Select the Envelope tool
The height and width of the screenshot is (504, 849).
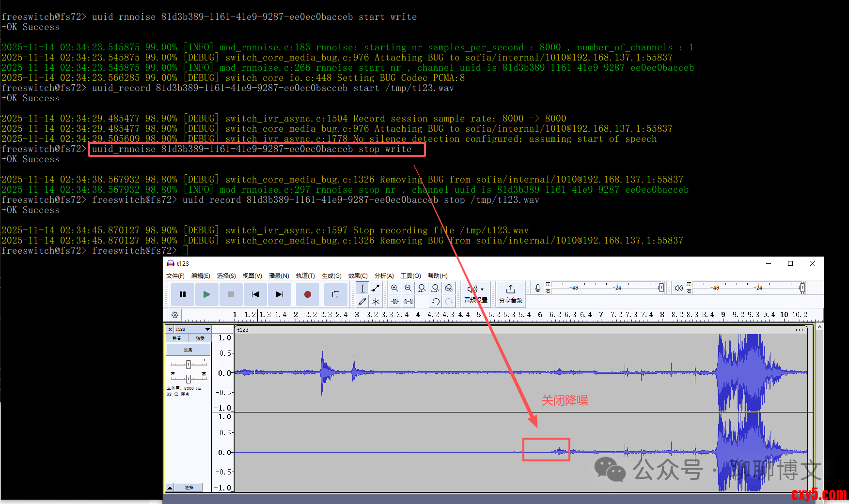(x=376, y=288)
